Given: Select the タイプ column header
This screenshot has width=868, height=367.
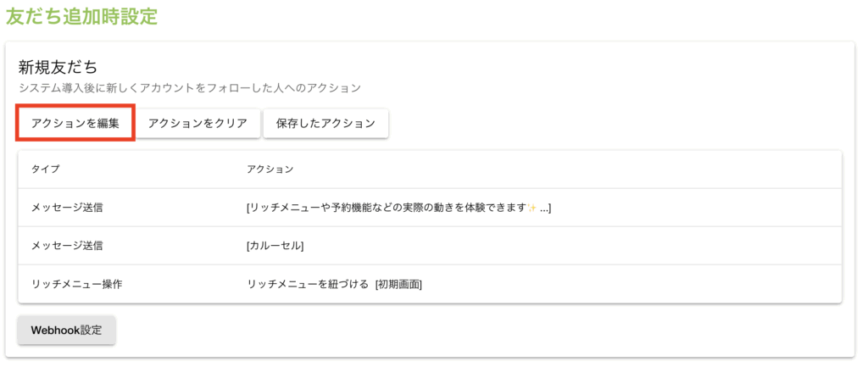Looking at the screenshot, I should pyautogui.click(x=46, y=170).
